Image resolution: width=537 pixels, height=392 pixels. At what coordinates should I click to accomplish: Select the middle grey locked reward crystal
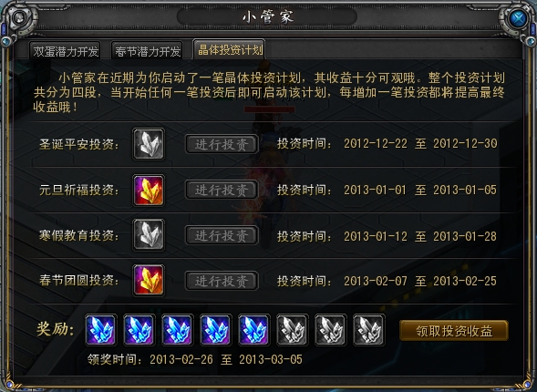tap(331, 330)
